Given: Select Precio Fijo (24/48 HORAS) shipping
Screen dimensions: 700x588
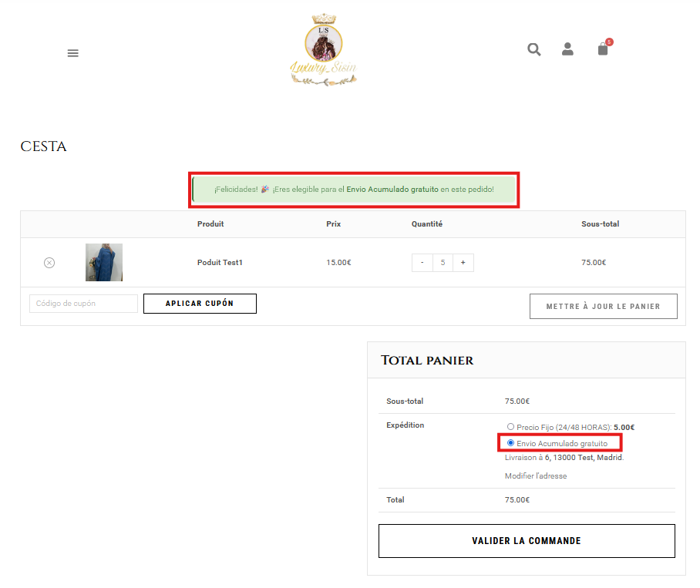Looking at the screenshot, I should (x=510, y=426).
